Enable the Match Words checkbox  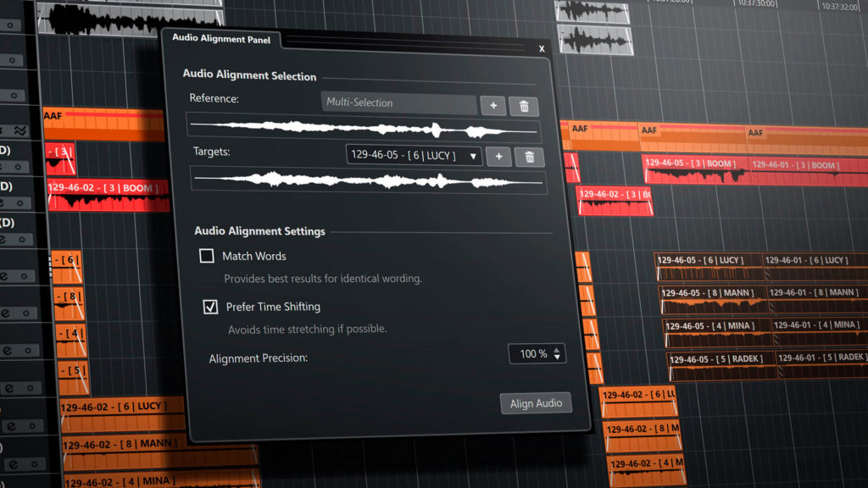[206, 256]
